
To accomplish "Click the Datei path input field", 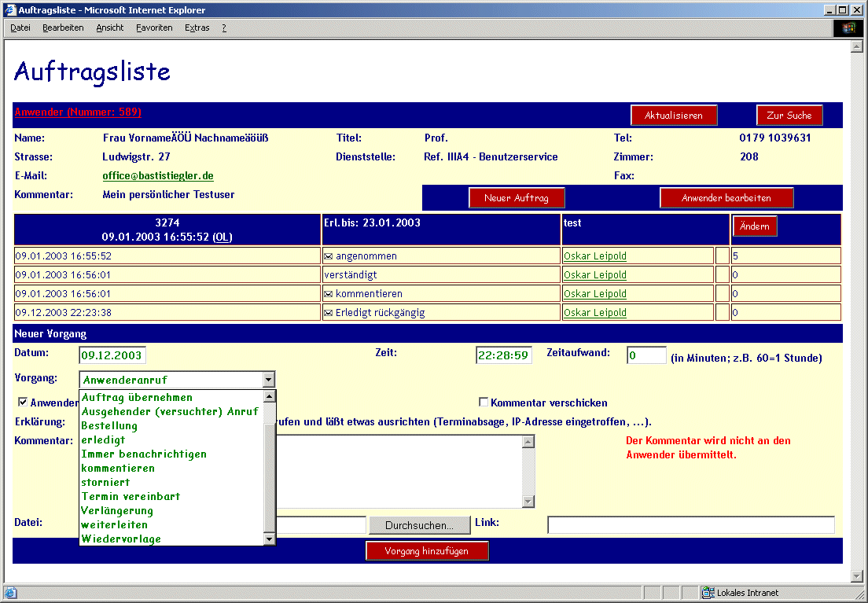I will (321, 525).
